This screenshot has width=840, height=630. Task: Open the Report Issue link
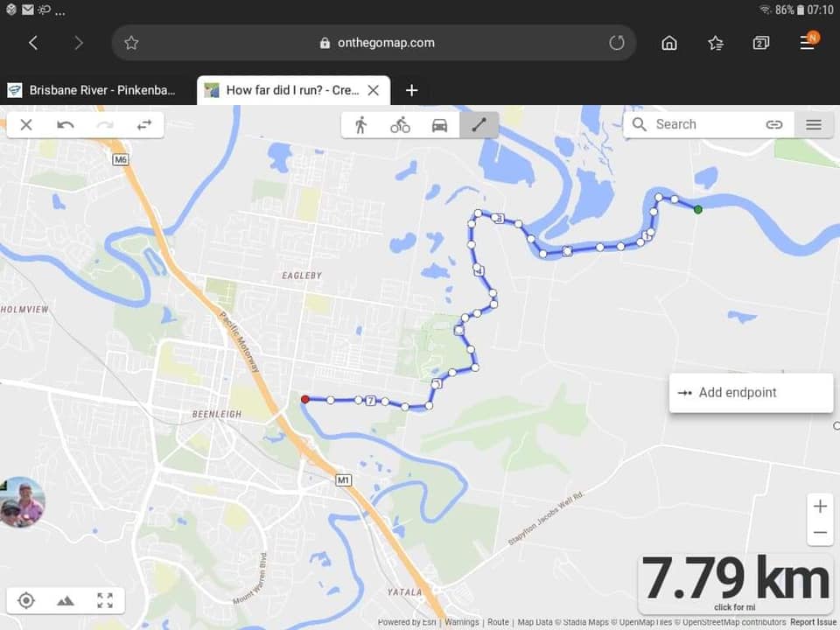point(813,622)
